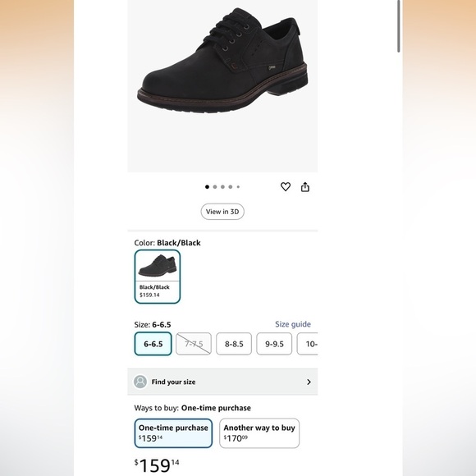The width and height of the screenshot is (476, 476).
Task: Select the first image carousel dot
Action: click(207, 186)
